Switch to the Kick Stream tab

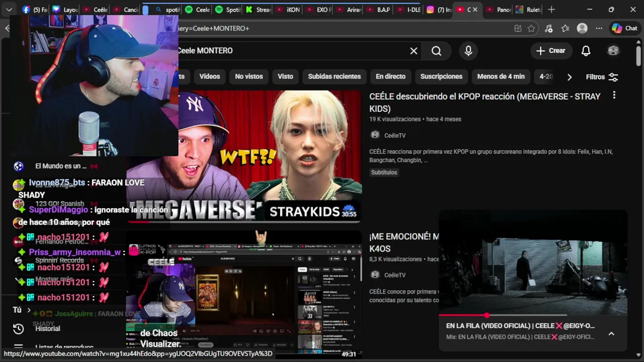click(258, 10)
